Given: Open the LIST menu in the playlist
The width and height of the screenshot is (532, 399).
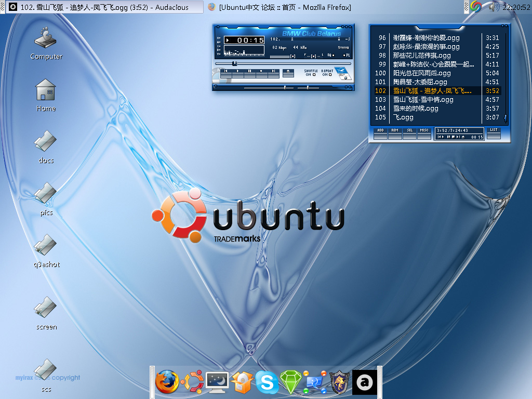Looking at the screenshot, I should point(494,133).
